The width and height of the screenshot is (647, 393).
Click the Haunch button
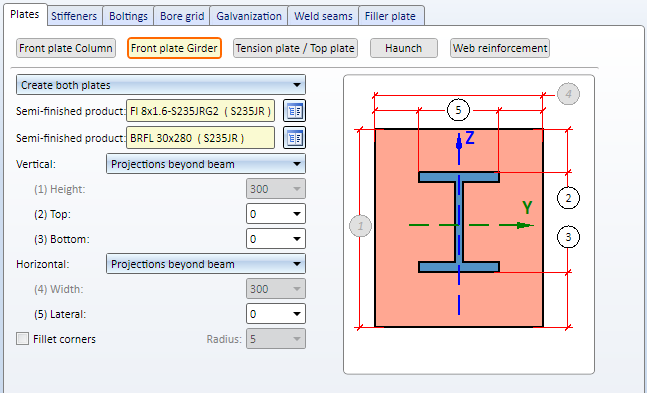coord(404,48)
